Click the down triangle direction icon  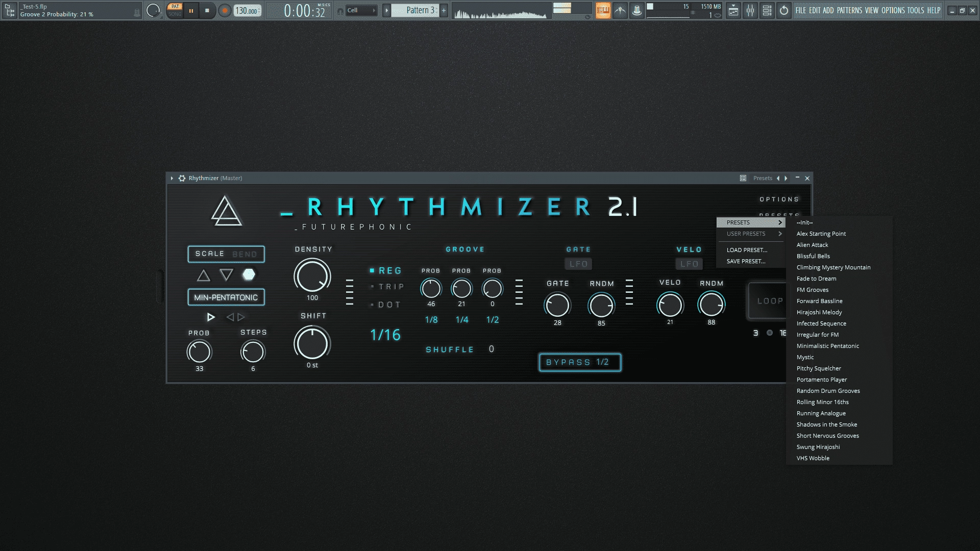(226, 275)
